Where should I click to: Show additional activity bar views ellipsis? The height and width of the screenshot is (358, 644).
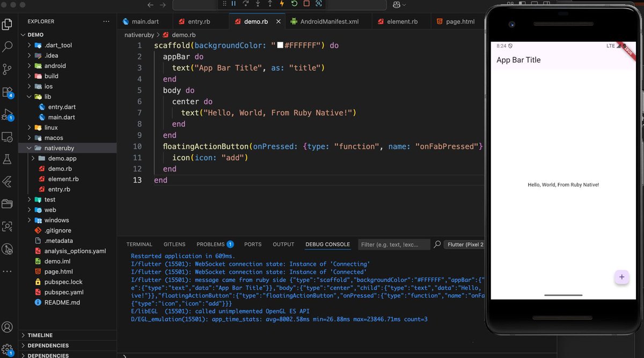8,272
